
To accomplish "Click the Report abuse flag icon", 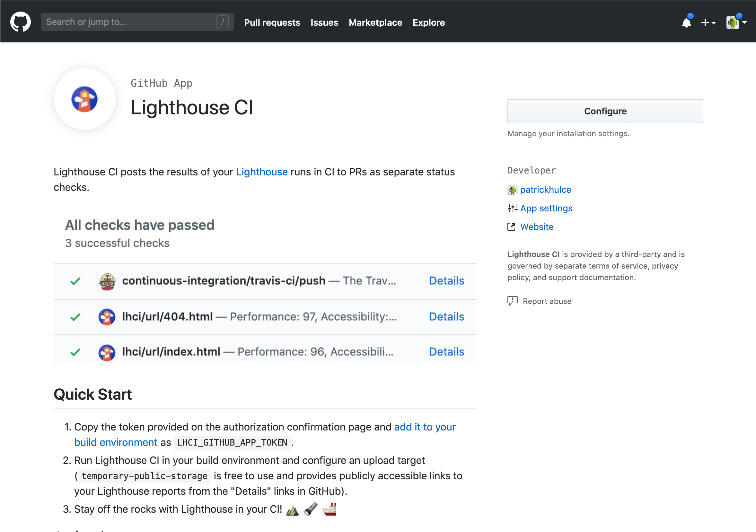I will [x=512, y=301].
